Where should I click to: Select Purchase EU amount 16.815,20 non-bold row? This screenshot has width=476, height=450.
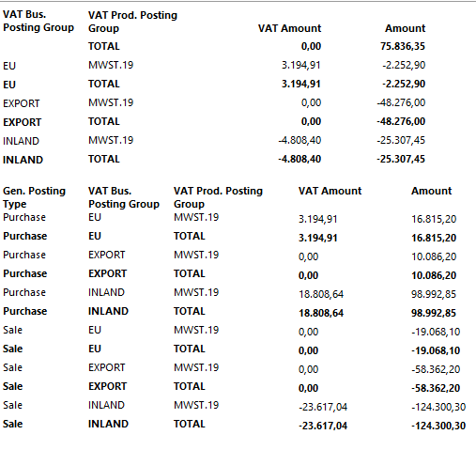(434, 219)
